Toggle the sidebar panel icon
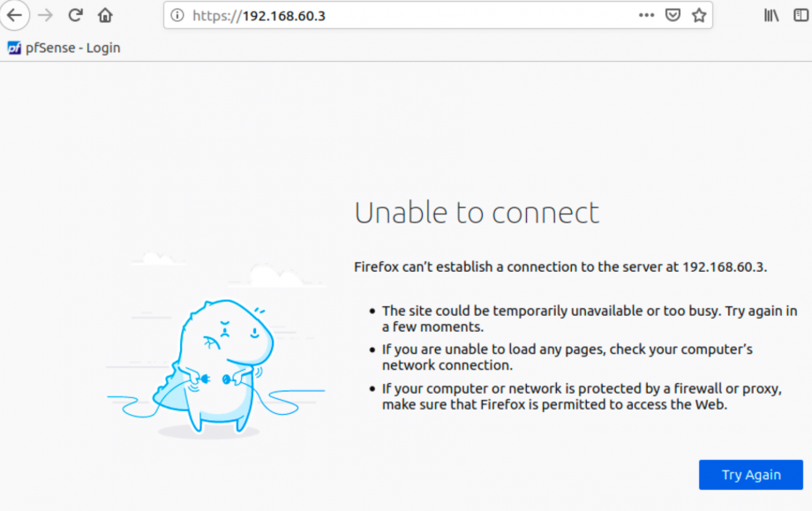Viewport: 812px width, 511px height. click(x=799, y=15)
